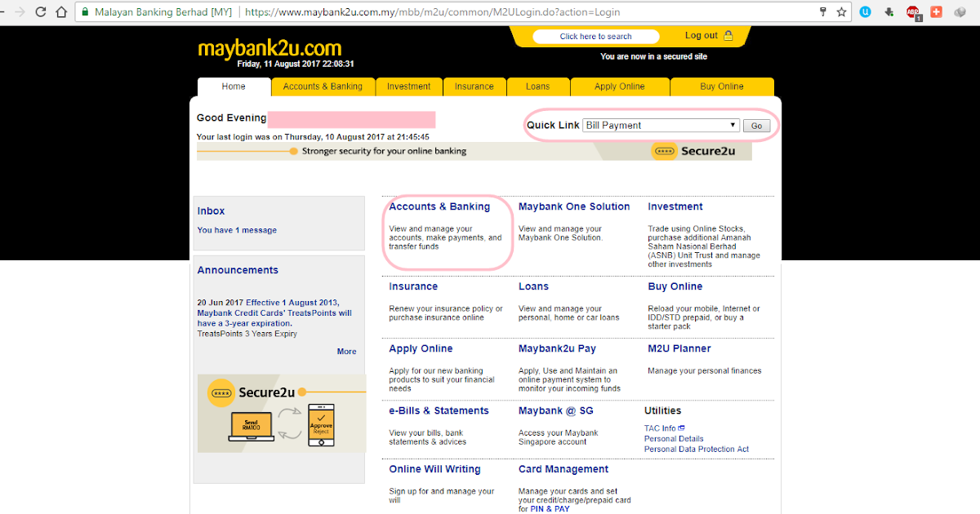
Task: Open the Inbox heading link
Action: (211, 211)
